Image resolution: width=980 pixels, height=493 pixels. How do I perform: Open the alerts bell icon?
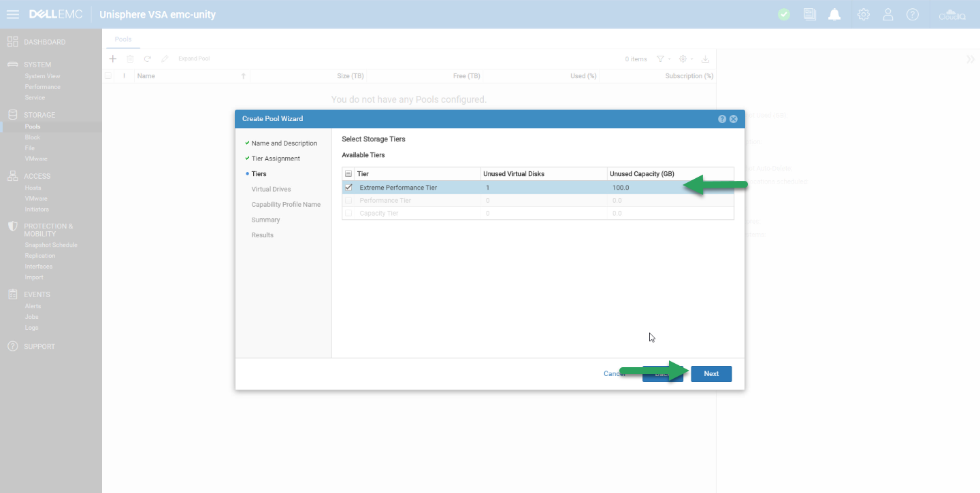click(x=834, y=14)
